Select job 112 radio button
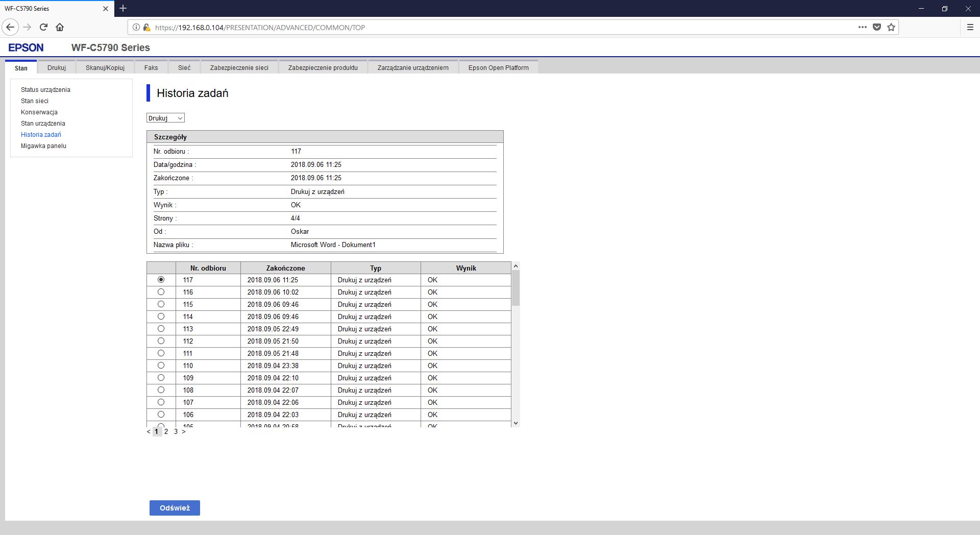The image size is (980, 535). point(161,341)
